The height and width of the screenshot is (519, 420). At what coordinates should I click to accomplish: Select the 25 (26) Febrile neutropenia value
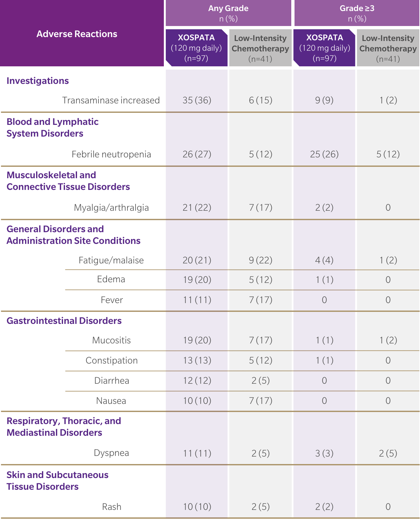pyautogui.click(x=324, y=154)
